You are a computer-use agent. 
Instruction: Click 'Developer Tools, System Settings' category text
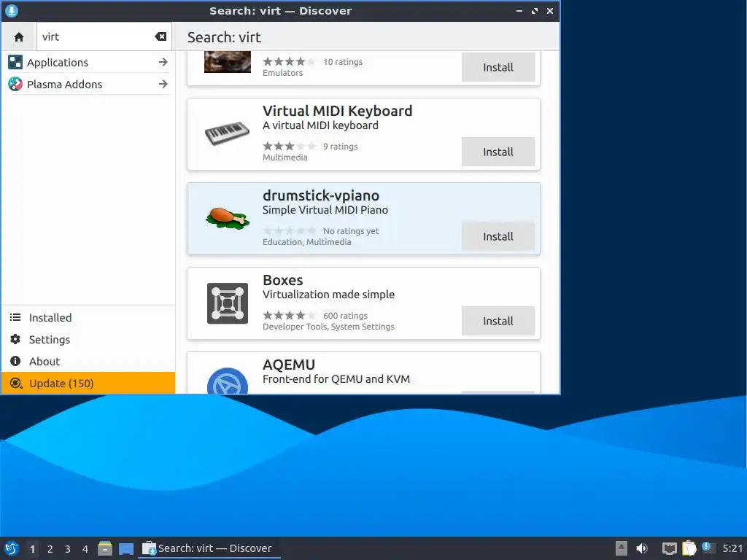(x=328, y=327)
